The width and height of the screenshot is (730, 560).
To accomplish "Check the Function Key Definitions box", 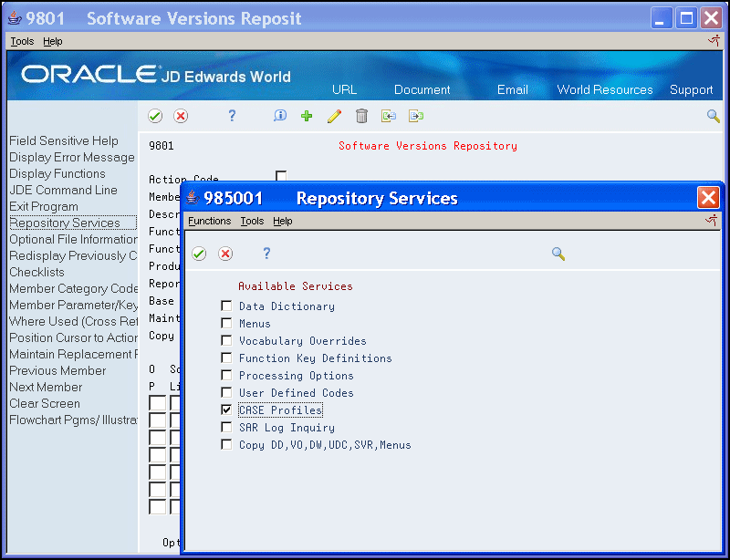I will tap(226, 358).
